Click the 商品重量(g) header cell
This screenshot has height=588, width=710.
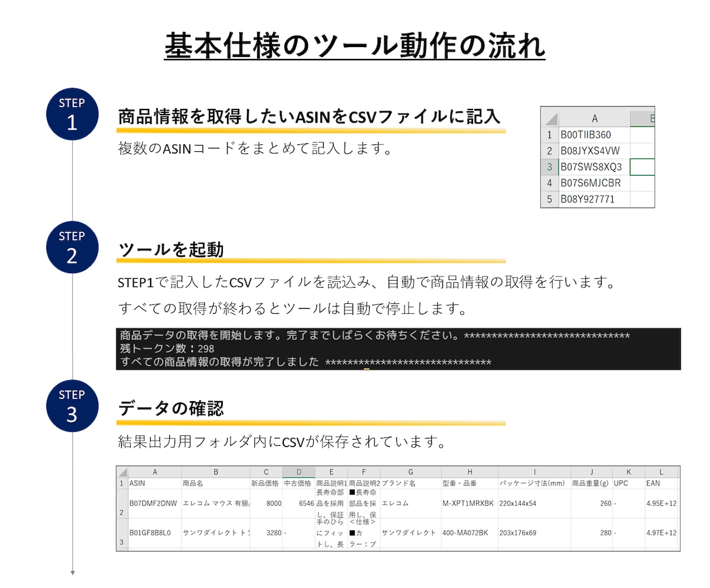point(592,483)
